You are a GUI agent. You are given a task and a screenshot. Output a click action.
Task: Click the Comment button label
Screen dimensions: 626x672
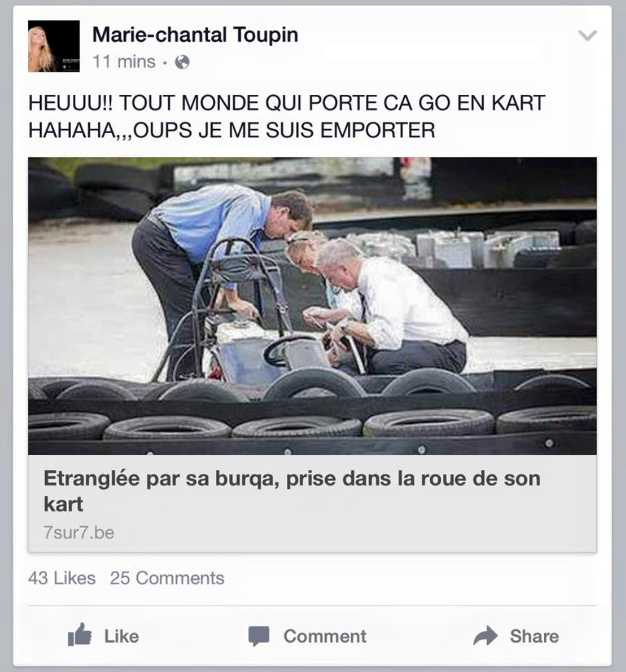point(325,636)
